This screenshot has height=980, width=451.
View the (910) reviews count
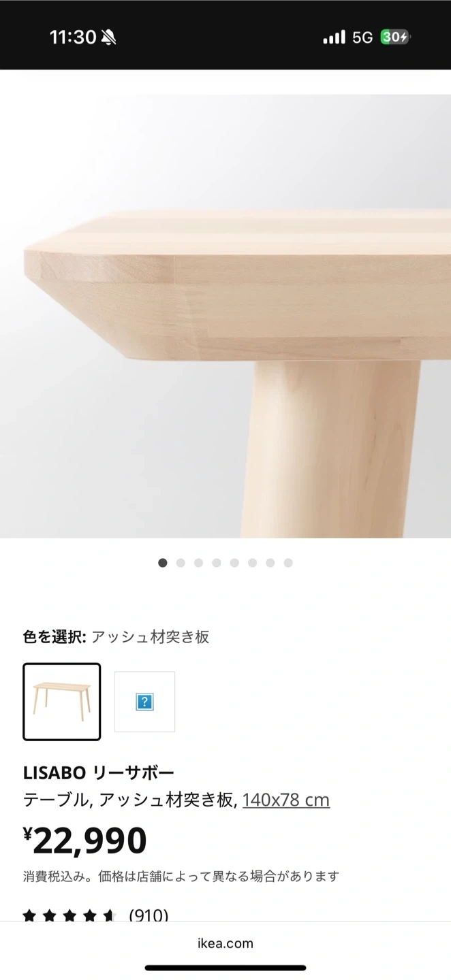149,915
